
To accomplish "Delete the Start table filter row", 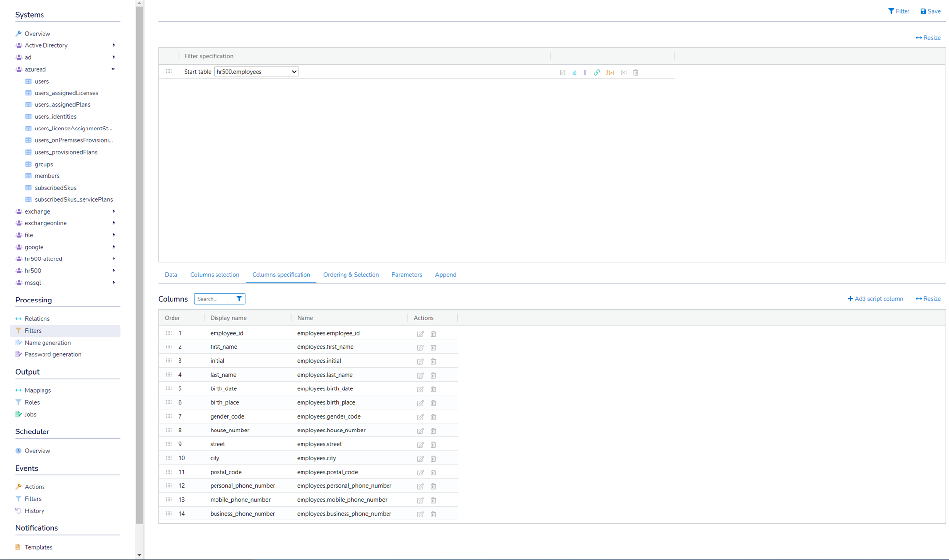I will (636, 72).
